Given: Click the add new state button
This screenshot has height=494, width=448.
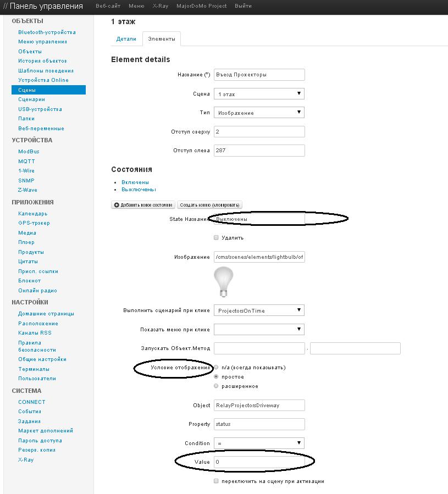Looking at the screenshot, I should (143, 205).
